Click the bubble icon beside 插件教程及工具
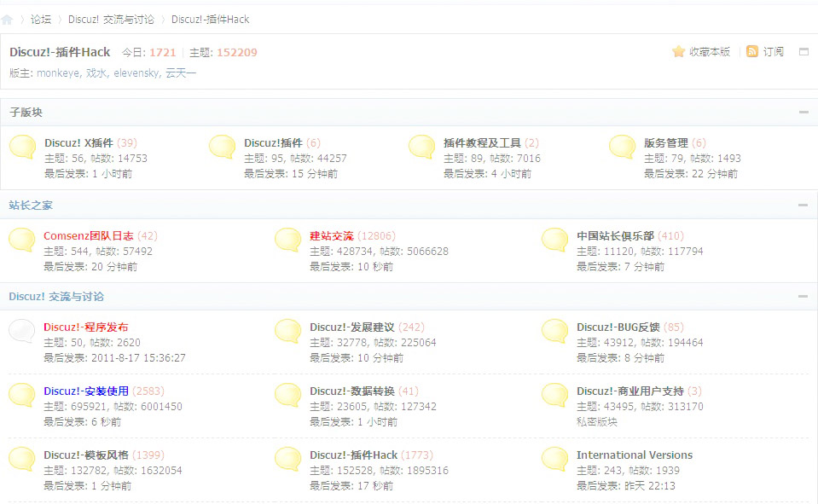This screenshot has width=818, height=504. pos(422,147)
